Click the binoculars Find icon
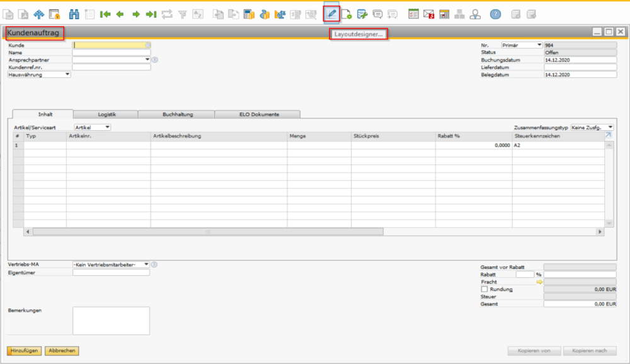 tap(74, 14)
